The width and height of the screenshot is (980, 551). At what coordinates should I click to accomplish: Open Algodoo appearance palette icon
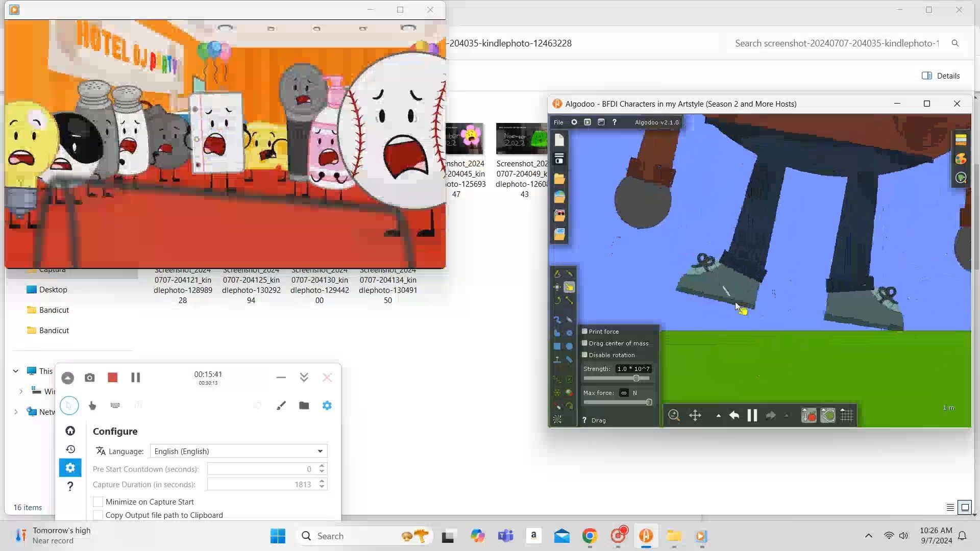pyautogui.click(x=961, y=159)
